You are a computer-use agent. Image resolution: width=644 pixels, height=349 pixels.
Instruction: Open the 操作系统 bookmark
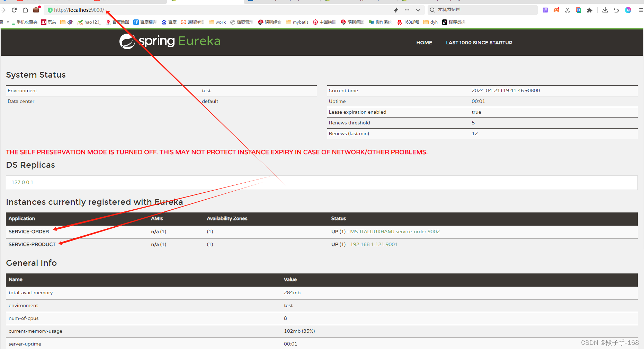[380, 22]
